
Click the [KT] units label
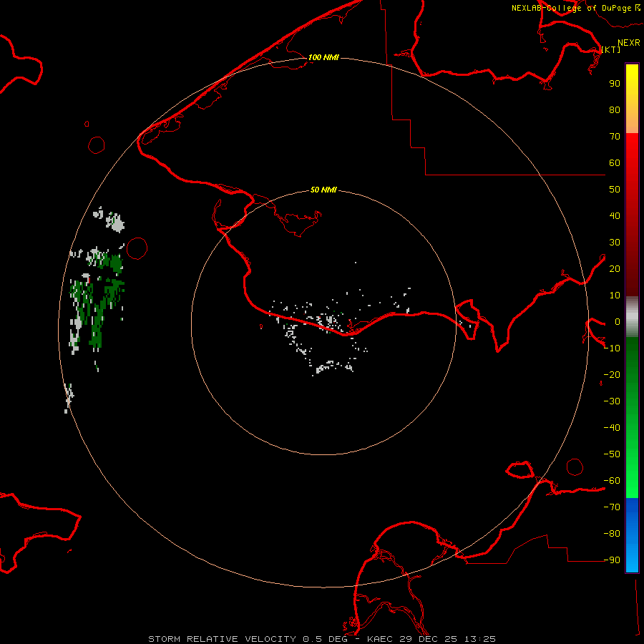click(610, 49)
